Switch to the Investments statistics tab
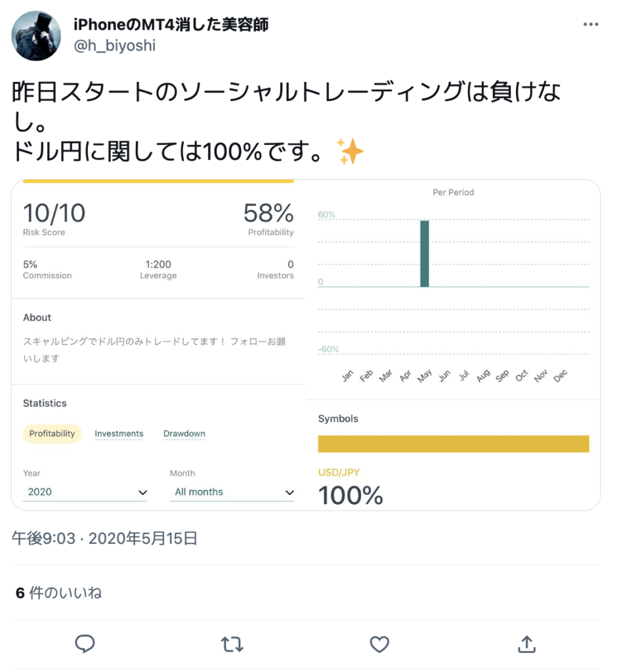Screen dimensions: 617x672 119,434
